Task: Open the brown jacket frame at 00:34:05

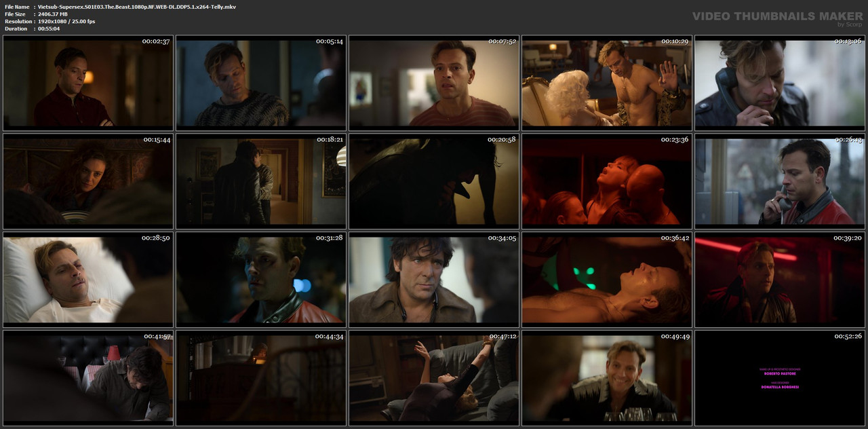Action: tap(434, 279)
